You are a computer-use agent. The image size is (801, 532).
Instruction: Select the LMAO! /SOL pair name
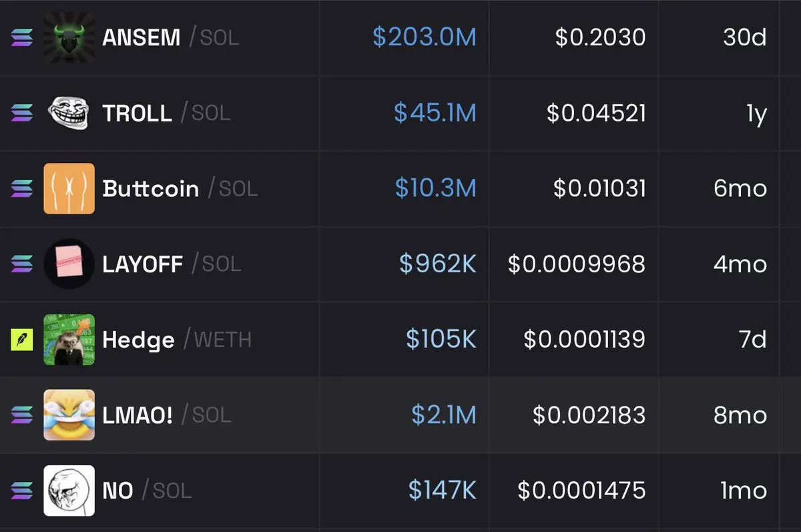point(166,415)
